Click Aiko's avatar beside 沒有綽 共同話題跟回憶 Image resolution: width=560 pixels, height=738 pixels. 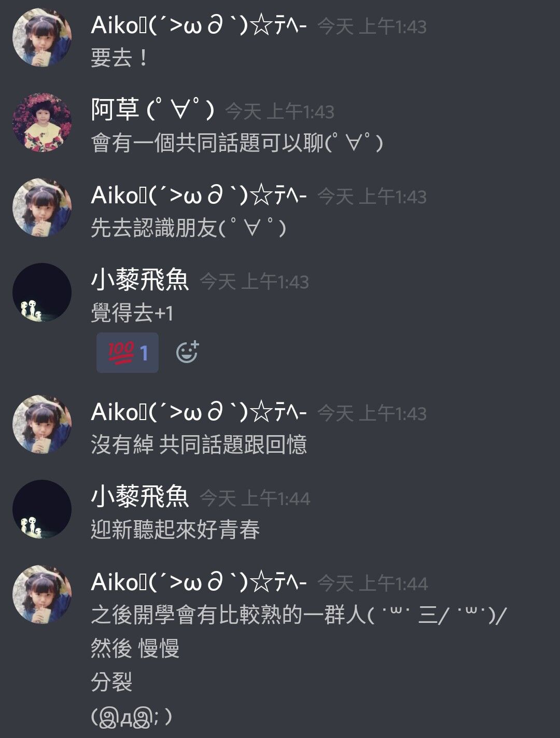click(x=42, y=424)
